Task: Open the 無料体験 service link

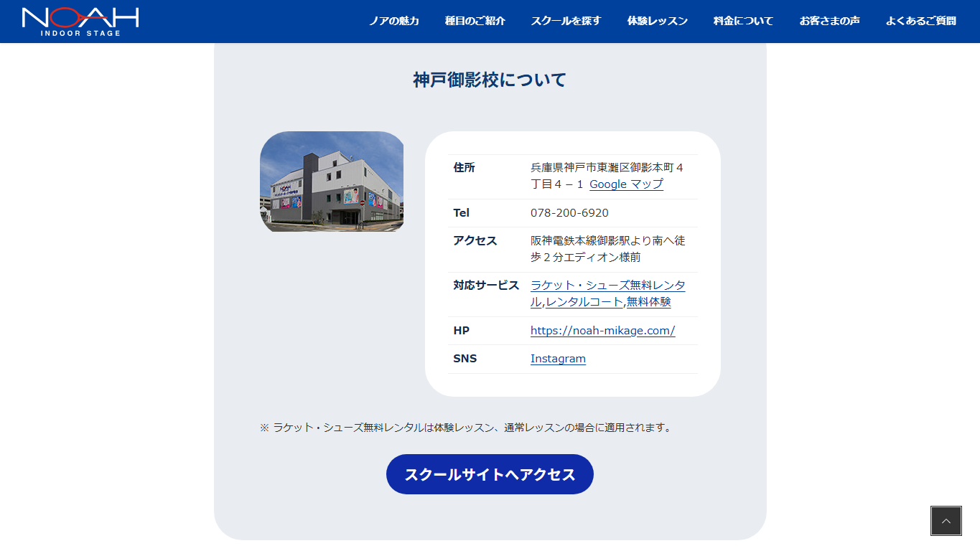Action: click(649, 302)
